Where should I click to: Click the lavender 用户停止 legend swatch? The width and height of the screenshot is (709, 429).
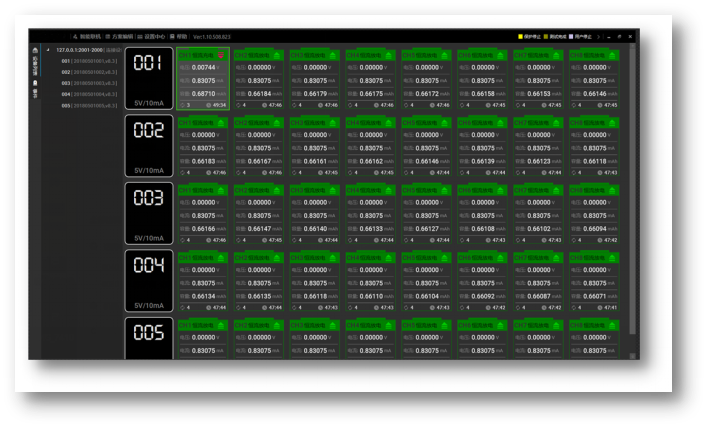(571, 37)
